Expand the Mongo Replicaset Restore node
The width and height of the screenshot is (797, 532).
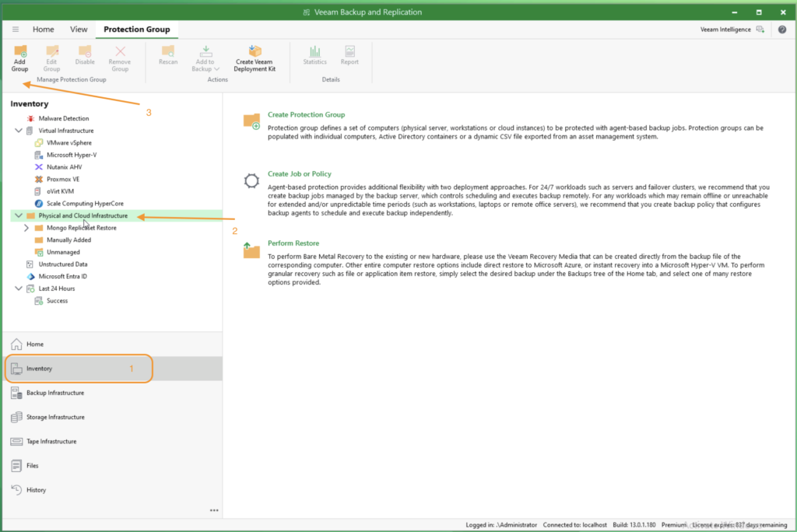(x=26, y=227)
